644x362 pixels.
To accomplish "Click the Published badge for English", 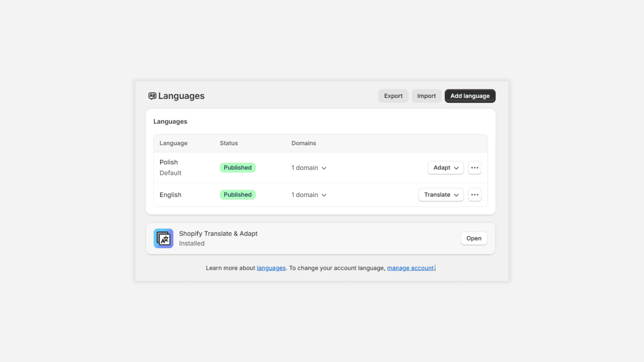I will click(x=237, y=195).
